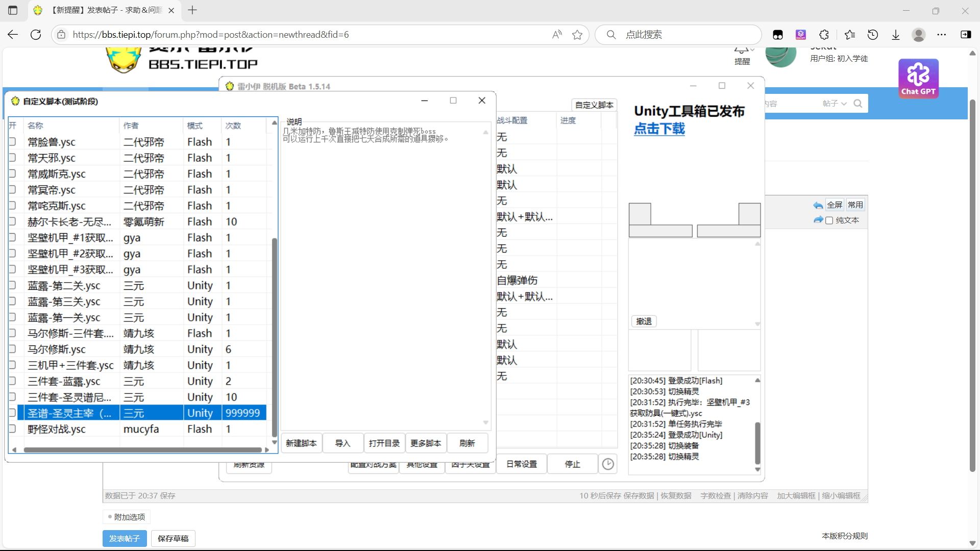Open browser profile avatar
The image size is (980, 551).
pyautogui.click(x=919, y=35)
